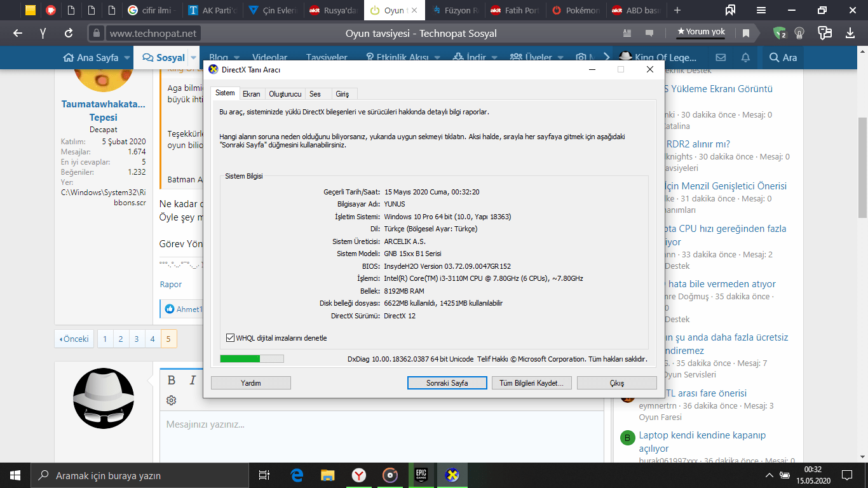Click the www.technopat.net address field
The width and height of the screenshot is (868, 488).
153,33
